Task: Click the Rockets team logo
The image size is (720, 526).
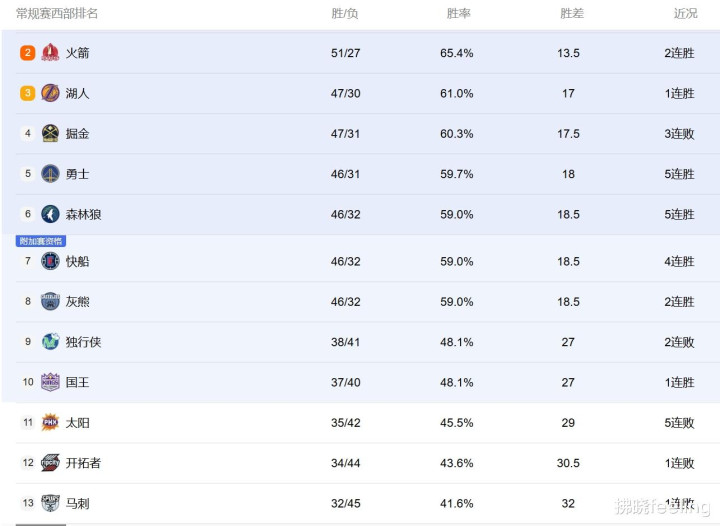Action: [x=50, y=52]
